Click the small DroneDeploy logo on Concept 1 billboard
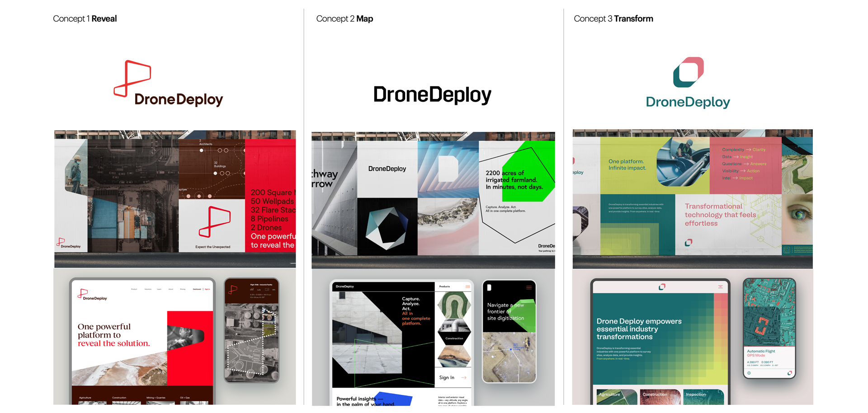Image resolution: width=868 pixels, height=413 pixels. coord(68,243)
